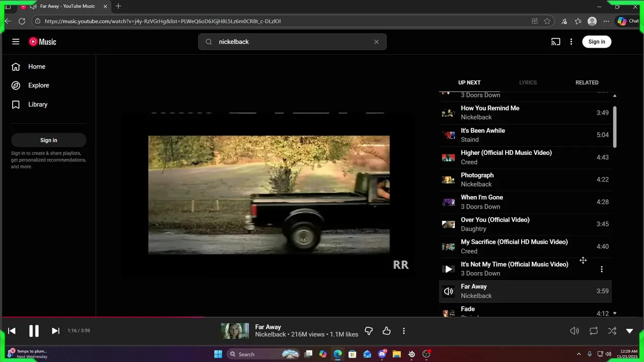Image resolution: width=644 pixels, height=362 pixels.
Task: Show hidden system tray icons
Action: click(579, 354)
